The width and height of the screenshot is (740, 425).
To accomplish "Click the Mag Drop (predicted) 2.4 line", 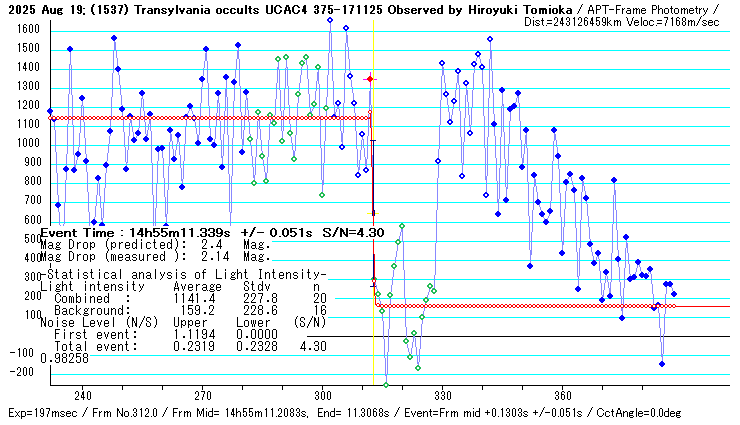I will click(140, 244).
